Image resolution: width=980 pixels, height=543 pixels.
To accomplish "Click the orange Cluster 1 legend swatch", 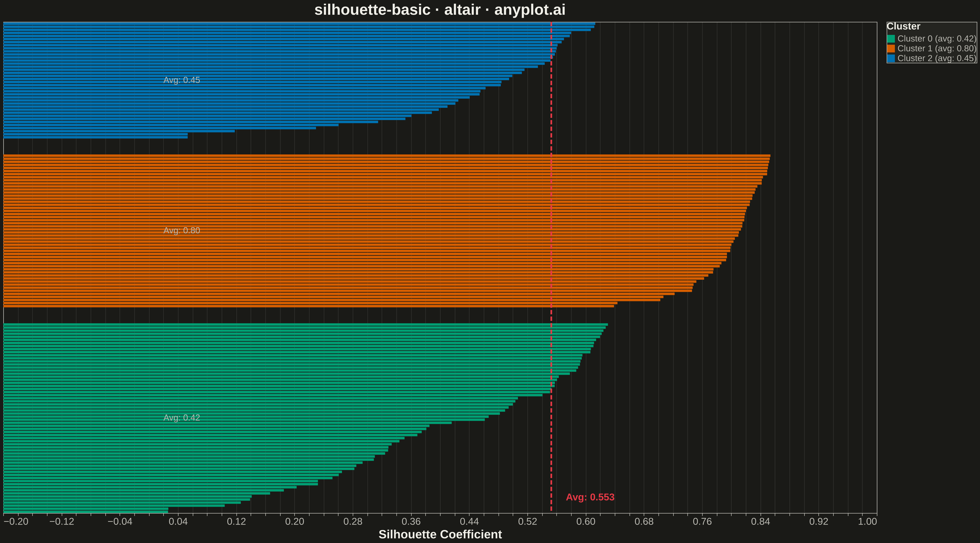I will 891,49.
